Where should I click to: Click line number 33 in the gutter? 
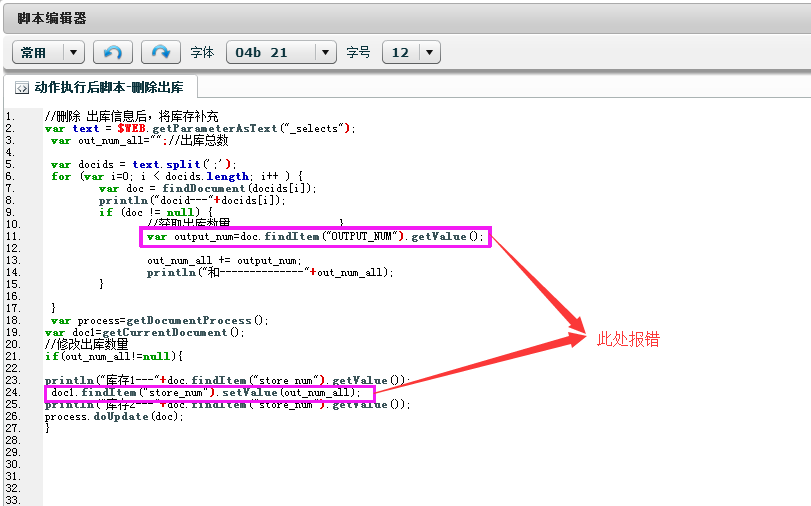(x=13, y=500)
